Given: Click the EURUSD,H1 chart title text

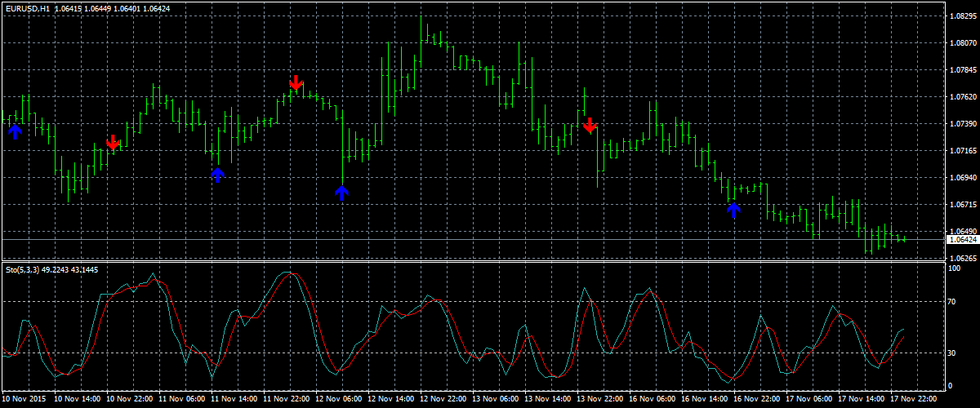Looking at the screenshot, I should 28,8.
